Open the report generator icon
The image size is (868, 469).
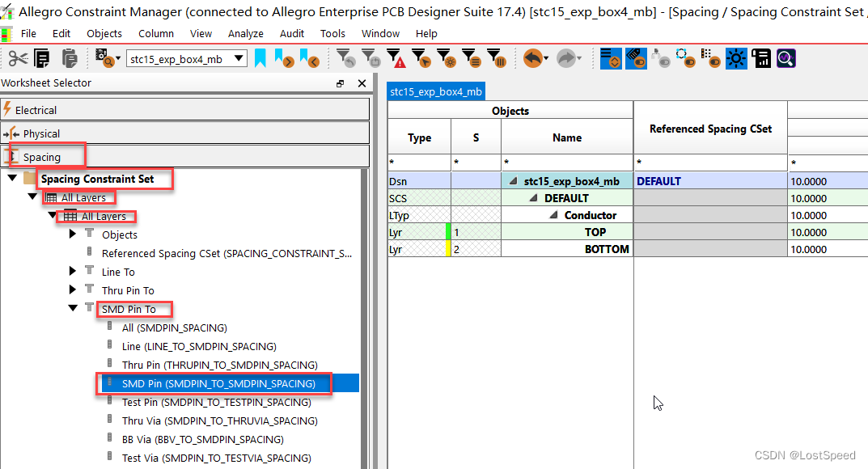[x=761, y=58]
